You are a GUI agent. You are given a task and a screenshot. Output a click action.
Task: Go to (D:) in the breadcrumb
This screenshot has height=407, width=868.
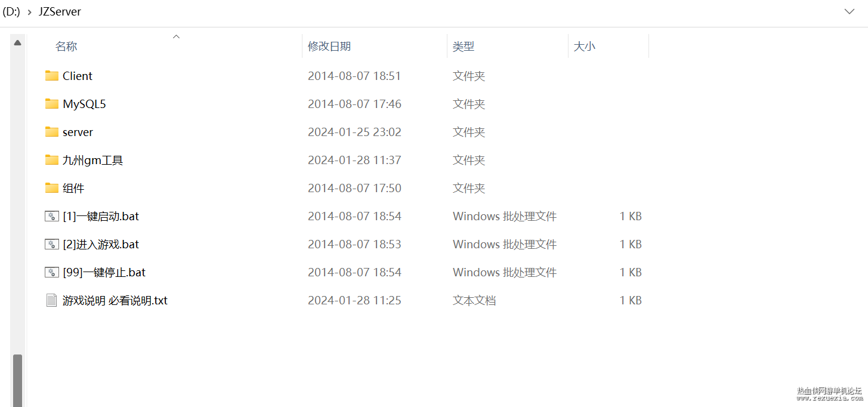(x=11, y=12)
